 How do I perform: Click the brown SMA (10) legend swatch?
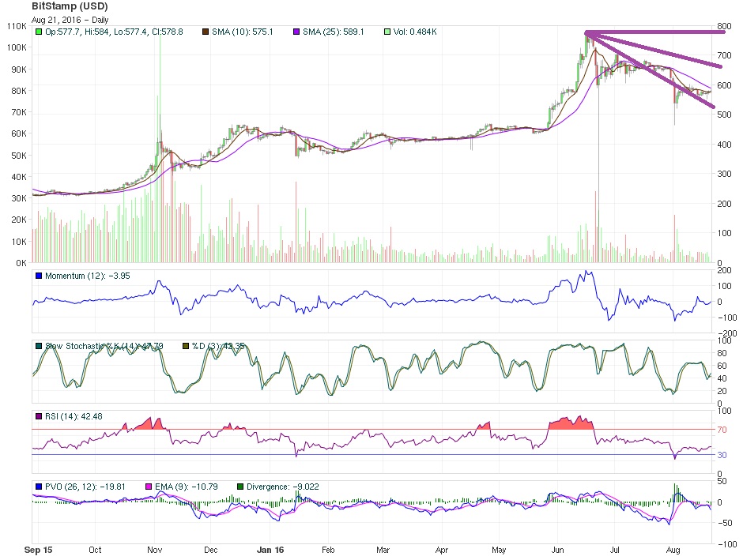(206, 32)
